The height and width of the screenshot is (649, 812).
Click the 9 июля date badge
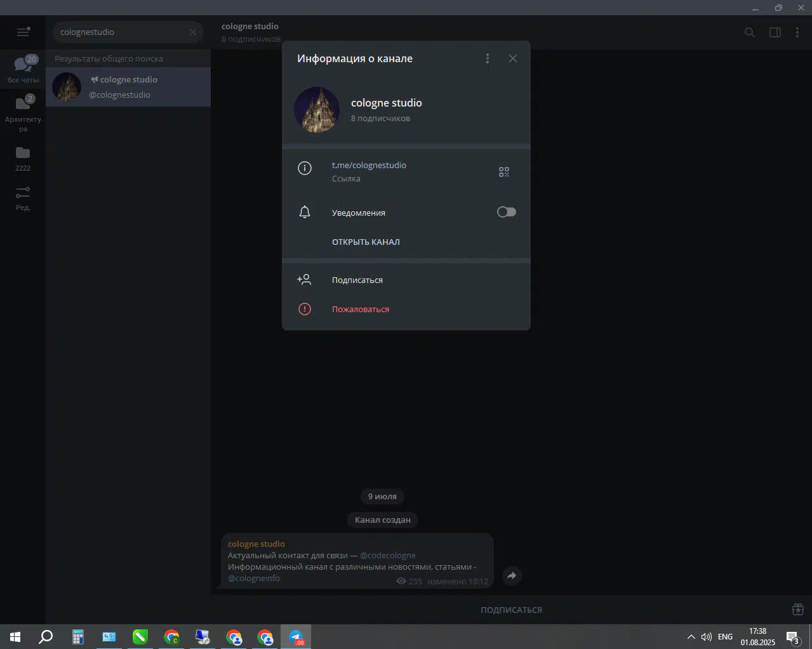click(x=382, y=496)
